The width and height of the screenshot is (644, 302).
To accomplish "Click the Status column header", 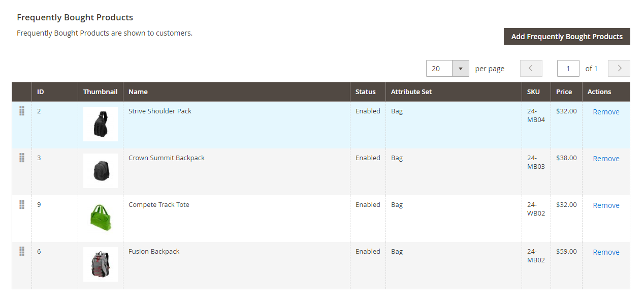I will (368, 92).
